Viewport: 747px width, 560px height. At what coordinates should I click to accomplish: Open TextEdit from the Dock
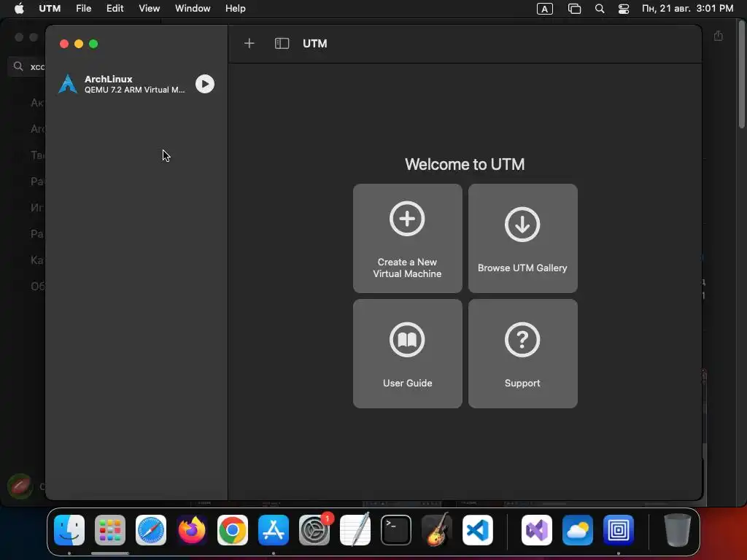click(355, 529)
